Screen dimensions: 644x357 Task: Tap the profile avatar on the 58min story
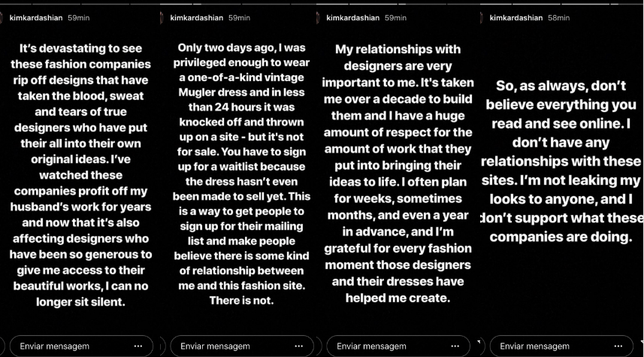(482, 18)
